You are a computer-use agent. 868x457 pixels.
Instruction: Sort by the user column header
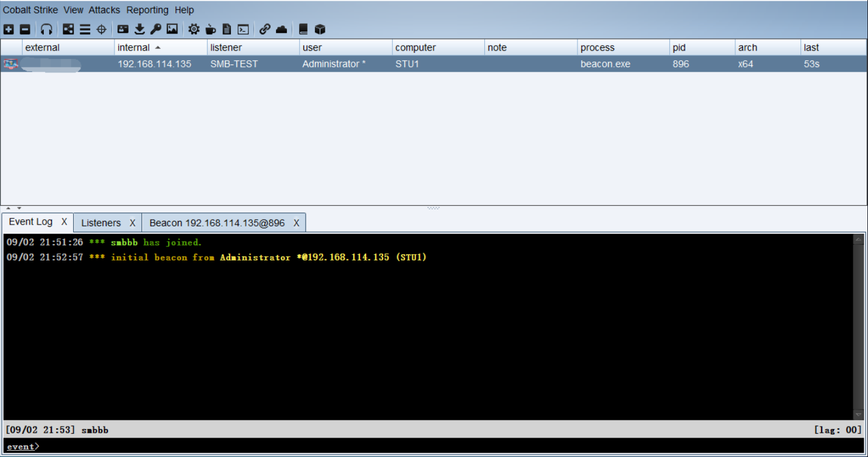[346, 47]
